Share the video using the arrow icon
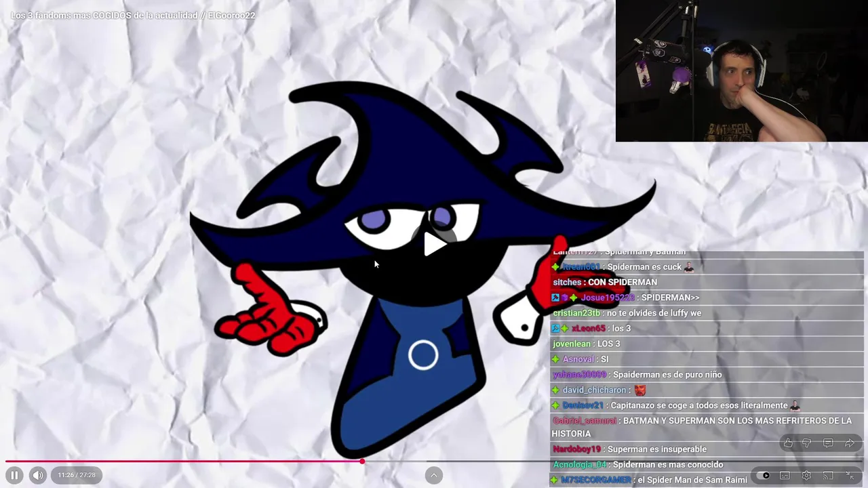Image resolution: width=868 pixels, height=488 pixels. 849,443
